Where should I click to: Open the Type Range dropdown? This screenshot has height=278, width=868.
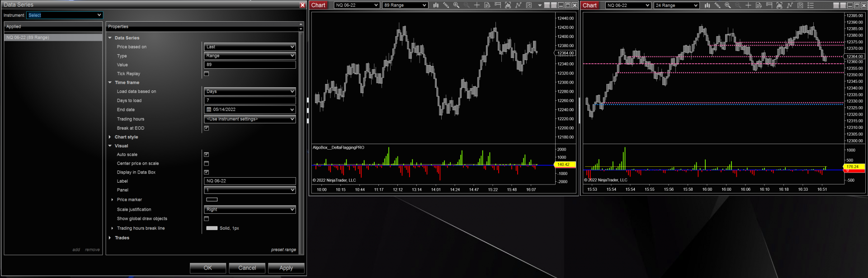coord(250,56)
